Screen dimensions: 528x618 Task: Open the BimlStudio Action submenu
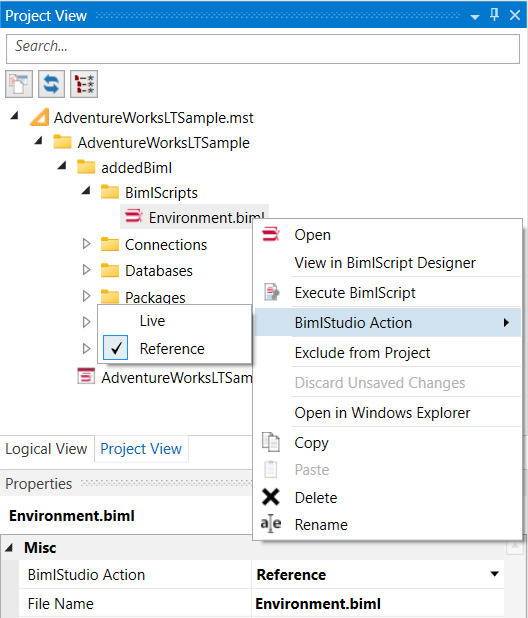[x=388, y=322]
